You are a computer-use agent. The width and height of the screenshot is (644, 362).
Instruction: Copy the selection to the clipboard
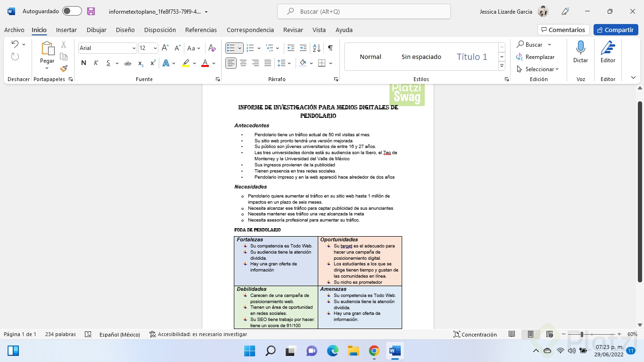click(x=64, y=57)
